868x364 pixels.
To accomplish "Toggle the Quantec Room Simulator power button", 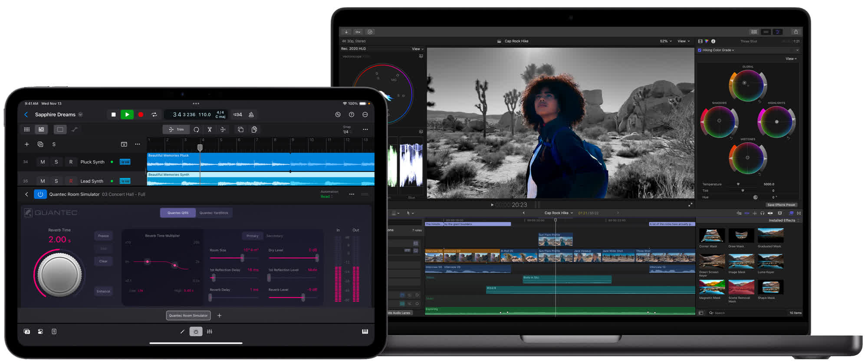I will coord(40,194).
